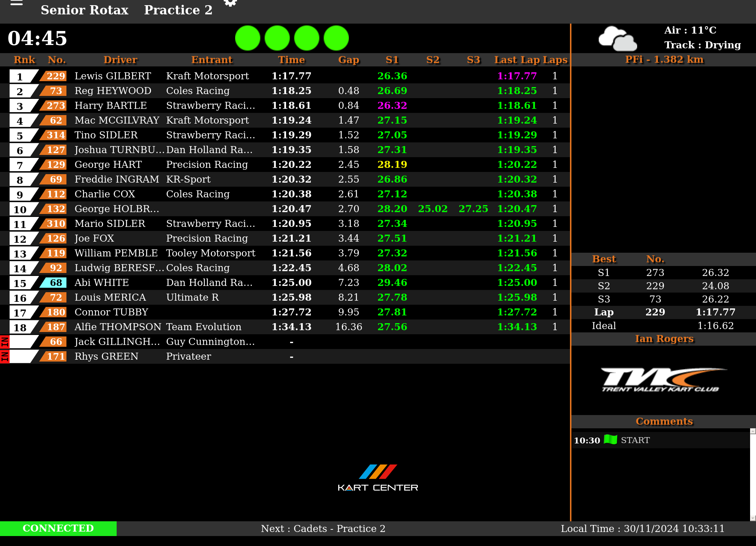This screenshot has width=756, height=546.
Task: Open the hamburger menu at top left
Action: click(x=17, y=3)
